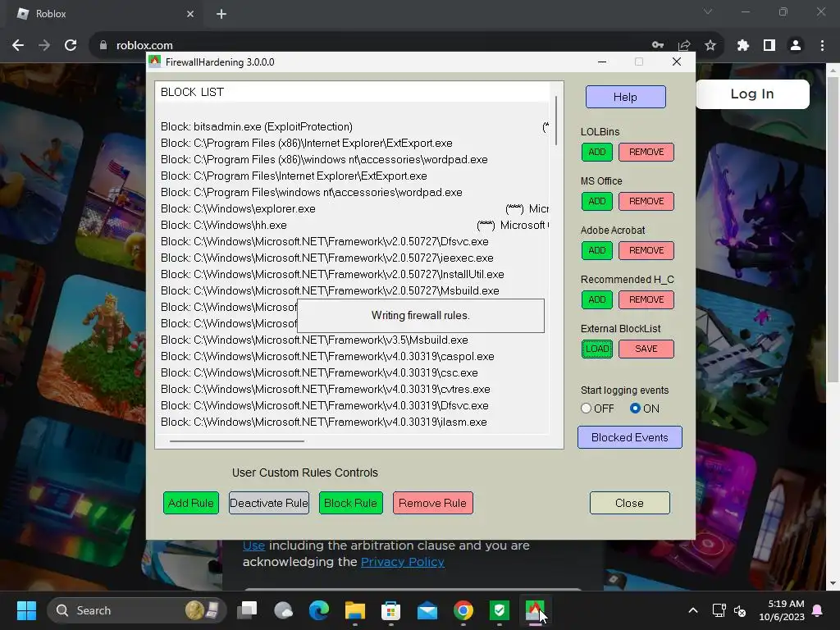
Task: Open Microsoft Edge from taskbar
Action: point(319,610)
